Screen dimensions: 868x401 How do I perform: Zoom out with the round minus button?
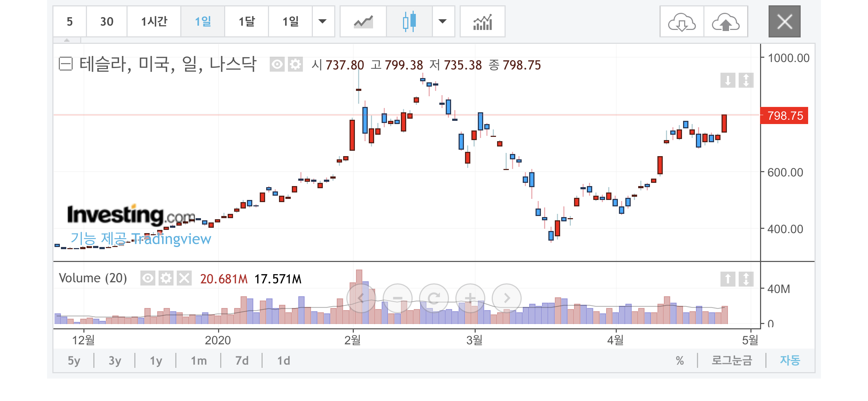398,298
